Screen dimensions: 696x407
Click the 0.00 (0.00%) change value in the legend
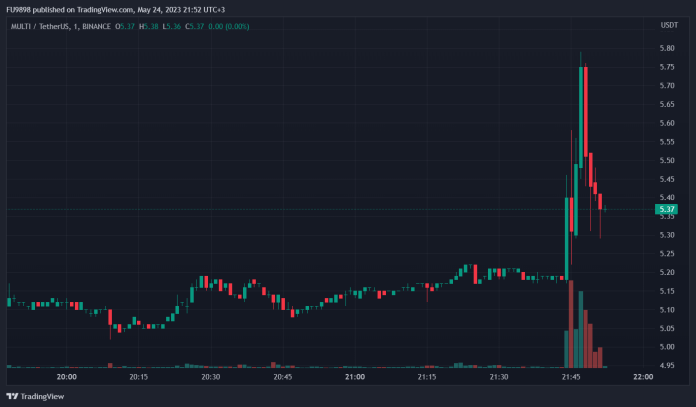tap(224, 25)
